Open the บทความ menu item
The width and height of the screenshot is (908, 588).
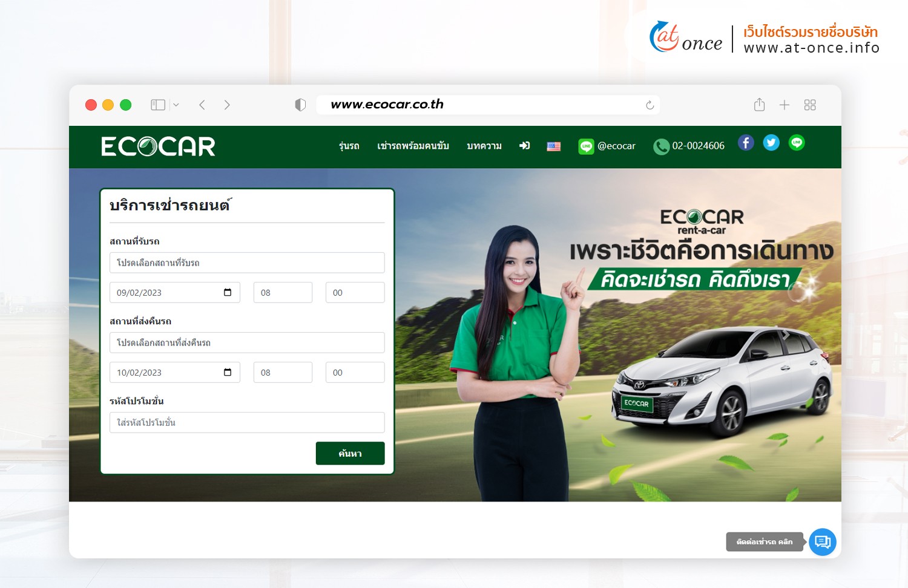(484, 146)
